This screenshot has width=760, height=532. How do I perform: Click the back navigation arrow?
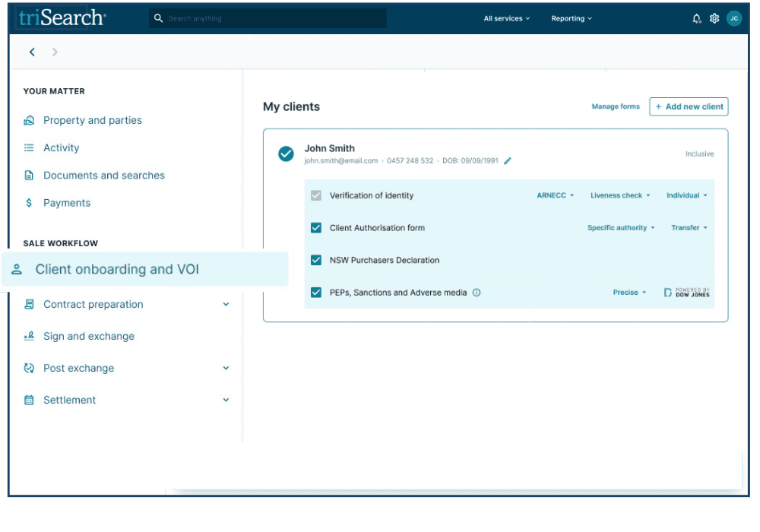(32, 52)
